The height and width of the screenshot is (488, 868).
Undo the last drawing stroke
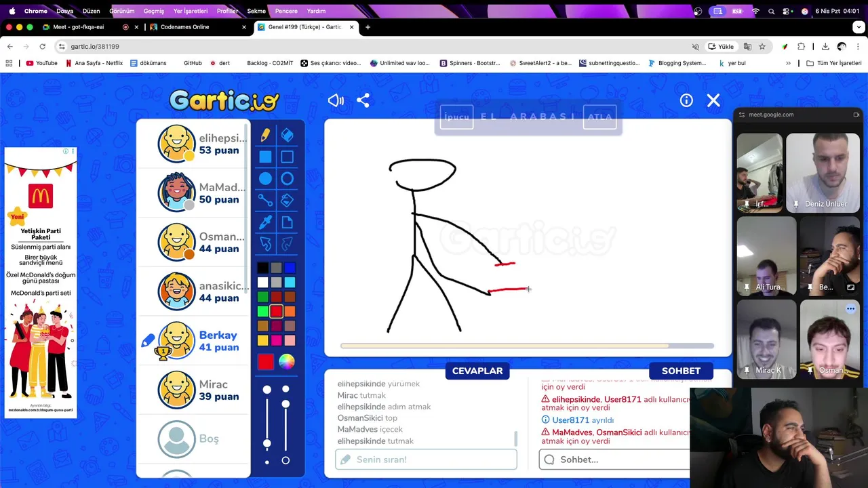(x=265, y=243)
